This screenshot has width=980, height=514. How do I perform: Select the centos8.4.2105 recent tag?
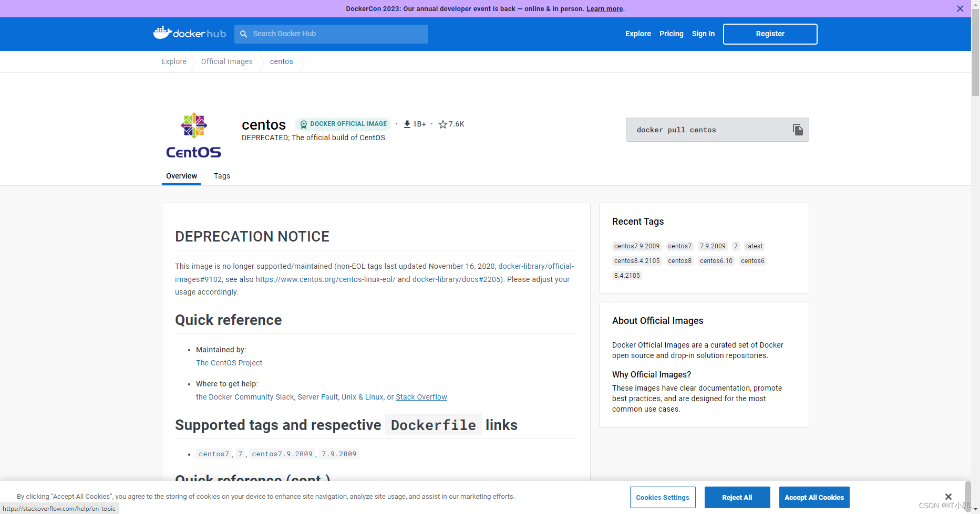(x=637, y=261)
